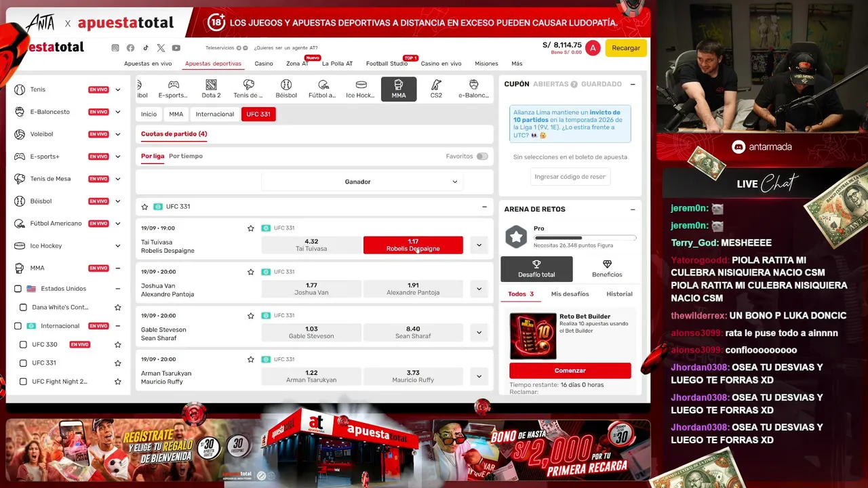Select the Béisbol icon in sports carousel
The width and height of the screenshot is (868, 488).
click(286, 89)
